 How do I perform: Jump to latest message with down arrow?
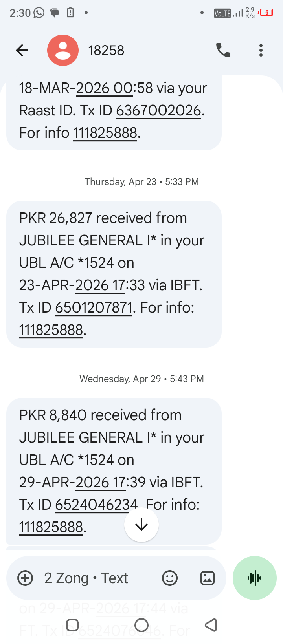tap(141, 525)
